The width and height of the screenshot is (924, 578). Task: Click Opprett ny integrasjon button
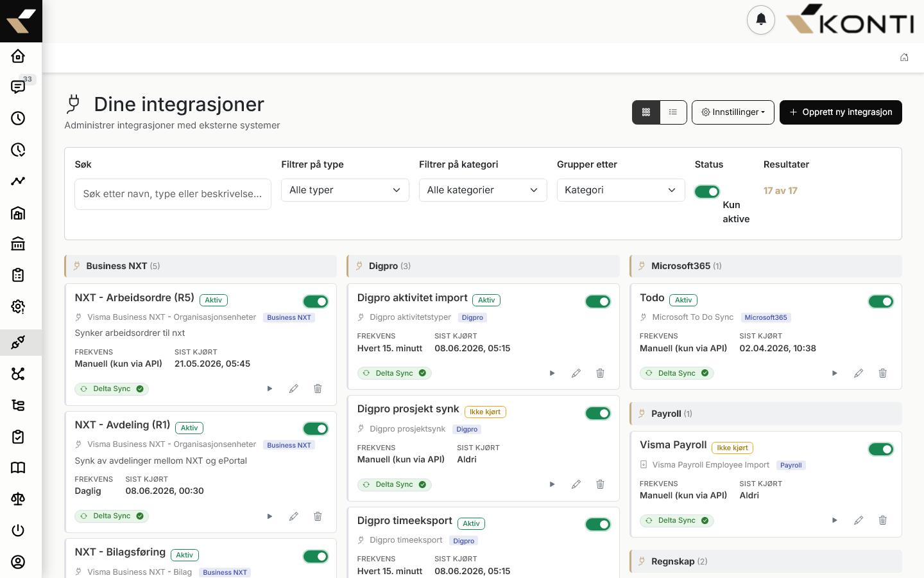coord(841,112)
